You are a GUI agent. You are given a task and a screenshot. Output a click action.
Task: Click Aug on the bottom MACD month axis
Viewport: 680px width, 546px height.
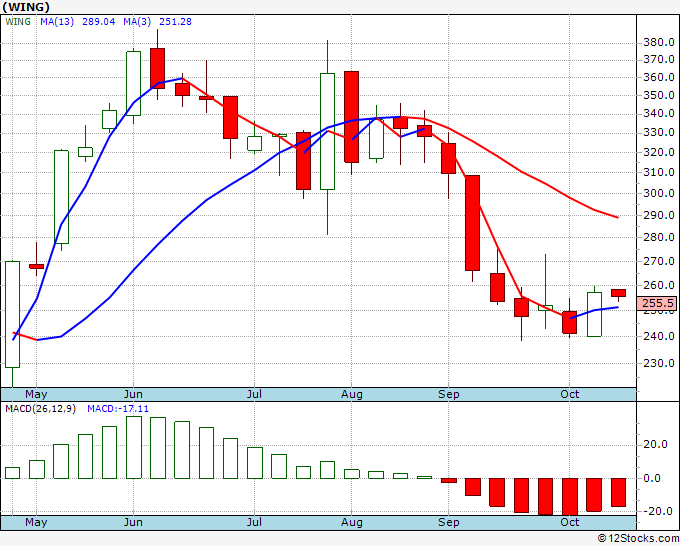click(352, 522)
